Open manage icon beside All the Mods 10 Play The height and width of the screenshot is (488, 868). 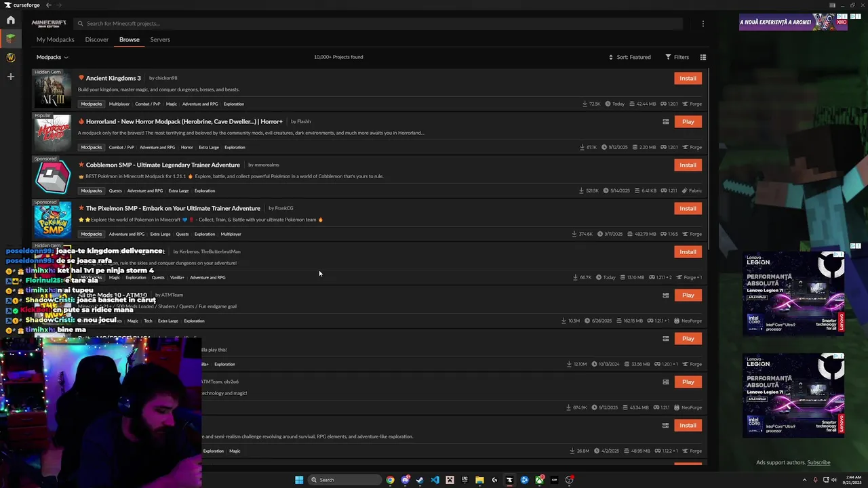point(666,296)
